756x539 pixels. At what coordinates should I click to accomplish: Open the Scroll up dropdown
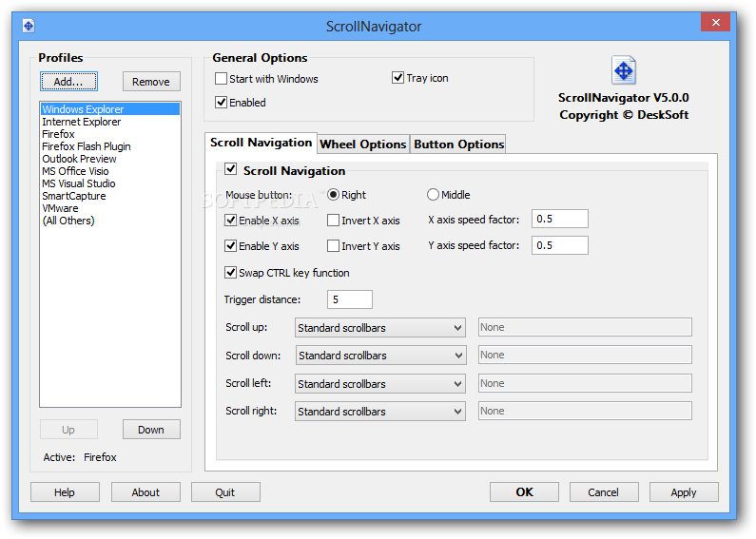tap(380, 328)
